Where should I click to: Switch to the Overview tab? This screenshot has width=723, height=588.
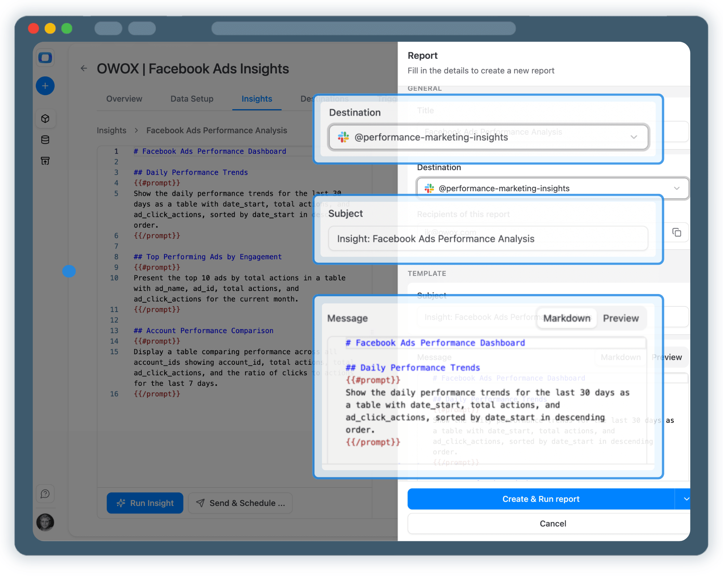point(124,99)
